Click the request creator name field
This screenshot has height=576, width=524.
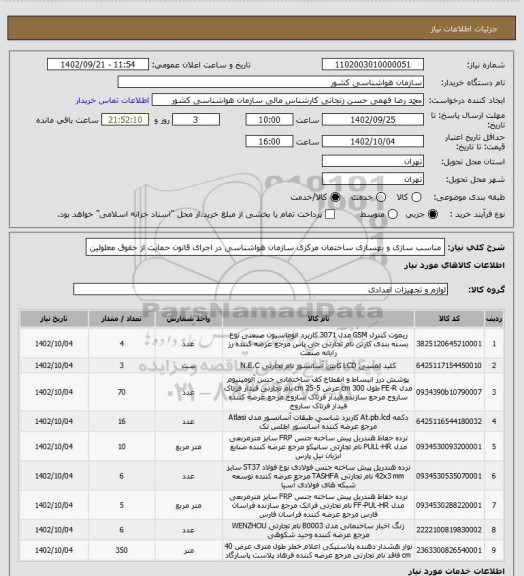pyautogui.click(x=288, y=100)
